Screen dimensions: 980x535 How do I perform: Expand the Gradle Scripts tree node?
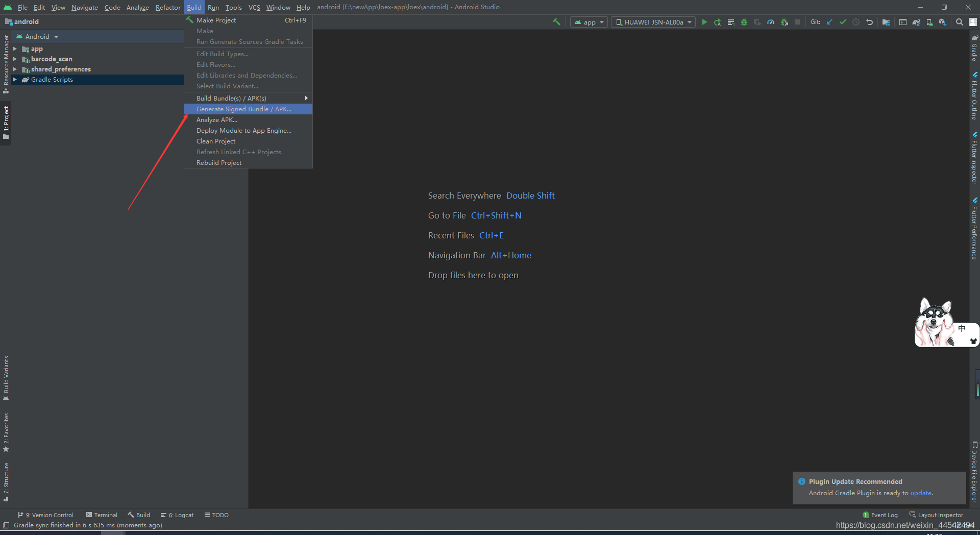(15, 80)
